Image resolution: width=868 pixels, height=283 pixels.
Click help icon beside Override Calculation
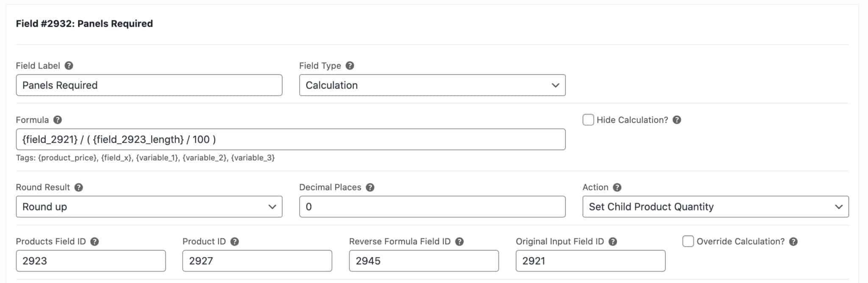793,242
